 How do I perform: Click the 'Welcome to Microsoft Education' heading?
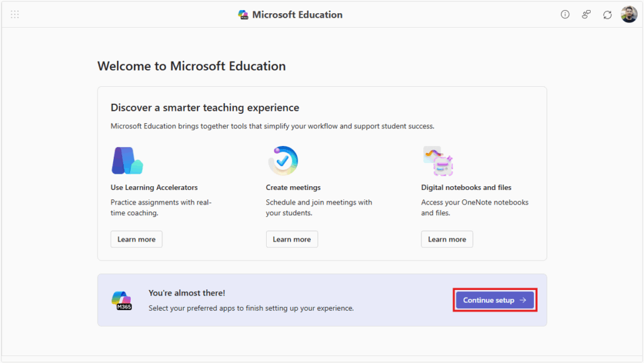point(191,66)
